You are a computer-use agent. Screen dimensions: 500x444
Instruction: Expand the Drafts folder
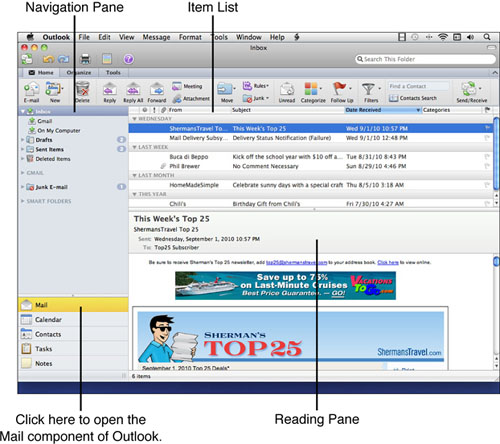[23, 140]
